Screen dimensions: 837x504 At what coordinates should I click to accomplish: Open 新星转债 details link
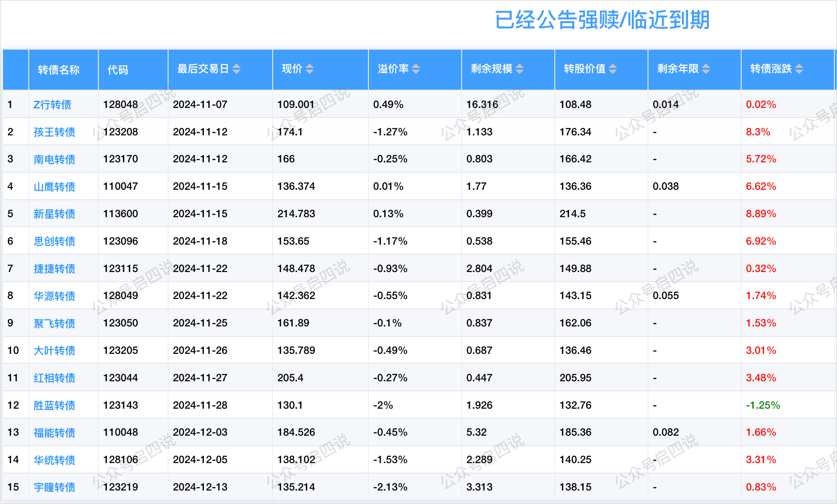[54, 214]
